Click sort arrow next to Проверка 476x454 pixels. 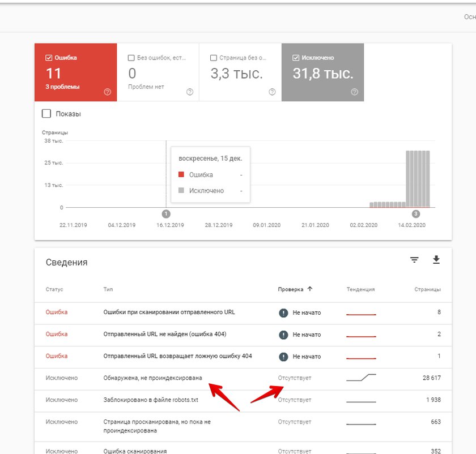pos(309,289)
